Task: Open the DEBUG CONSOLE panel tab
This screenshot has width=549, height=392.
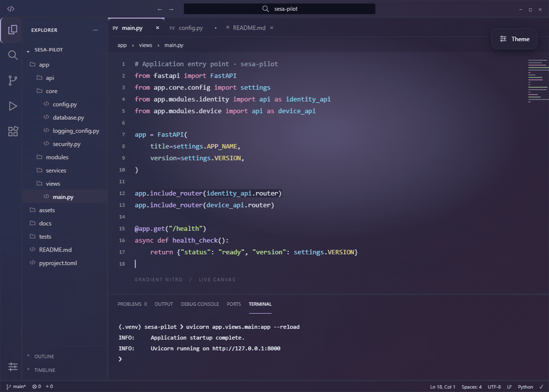Action: tap(200, 304)
